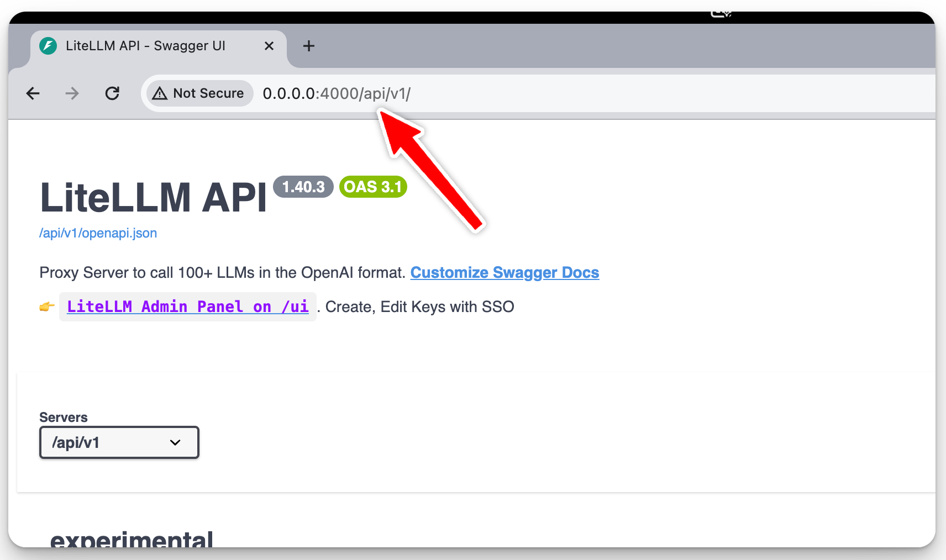Viewport: 946px width, 560px height.
Task: Open the LiteLLM Admin Panel on /ui link
Action: [x=187, y=307]
